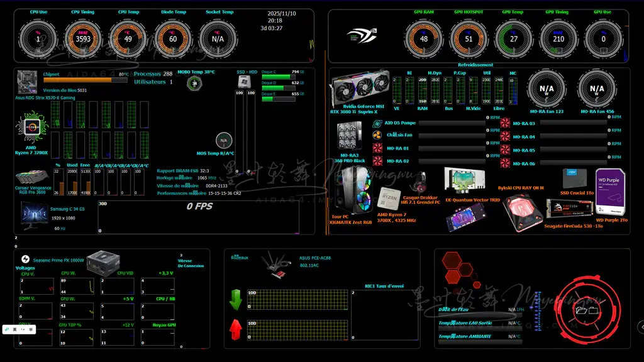Screen dimensions: 644x362
Task: Click the Disque C usage bar
Action: point(275,78)
